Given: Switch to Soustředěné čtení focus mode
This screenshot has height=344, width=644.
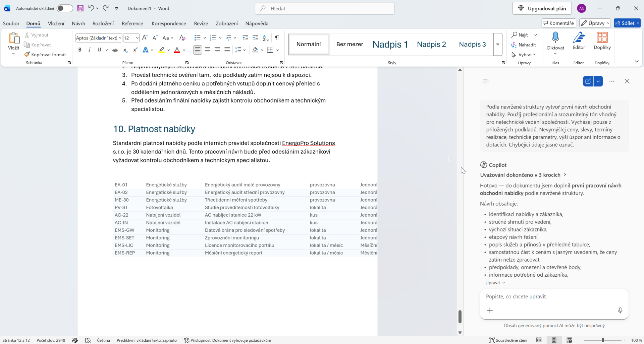Looking at the screenshot, I should point(508,340).
